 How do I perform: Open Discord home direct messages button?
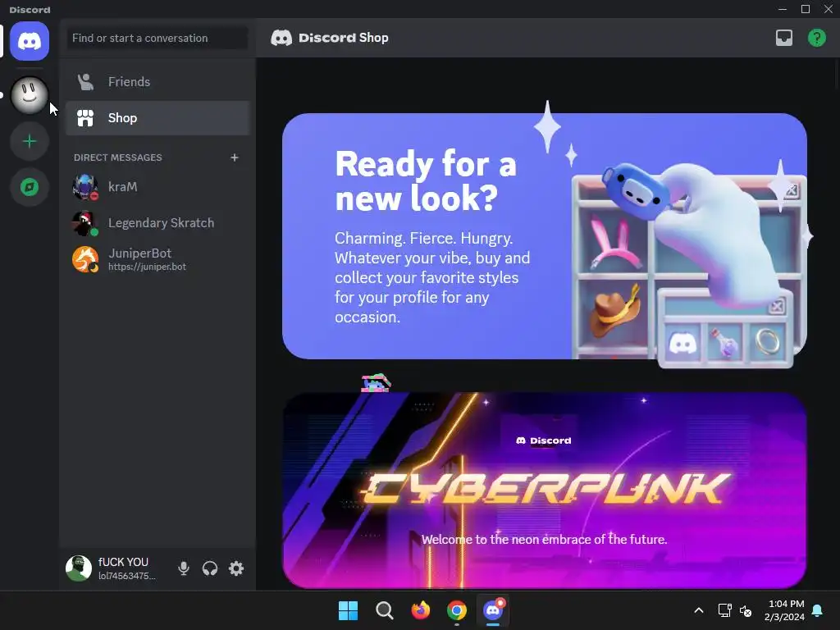[30, 41]
